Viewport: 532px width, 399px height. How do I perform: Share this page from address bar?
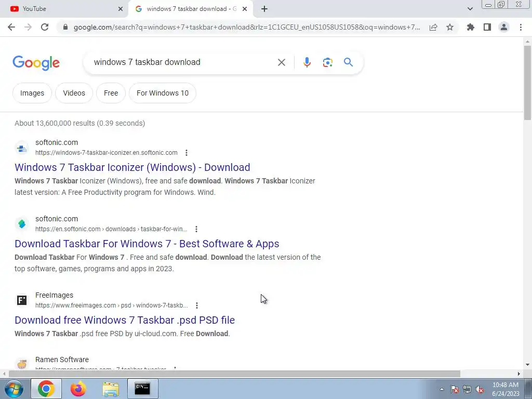coord(433,27)
